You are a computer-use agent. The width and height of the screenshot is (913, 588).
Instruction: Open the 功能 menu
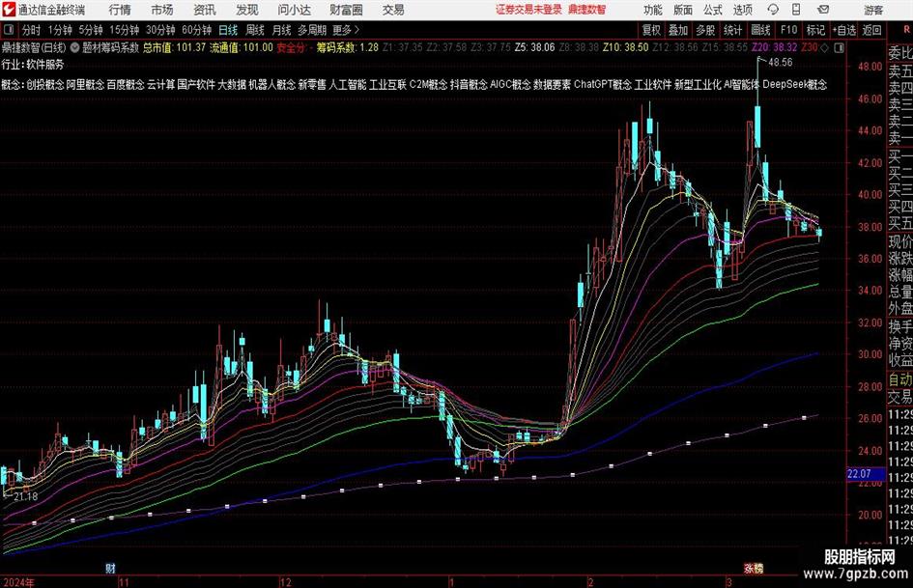click(x=653, y=10)
